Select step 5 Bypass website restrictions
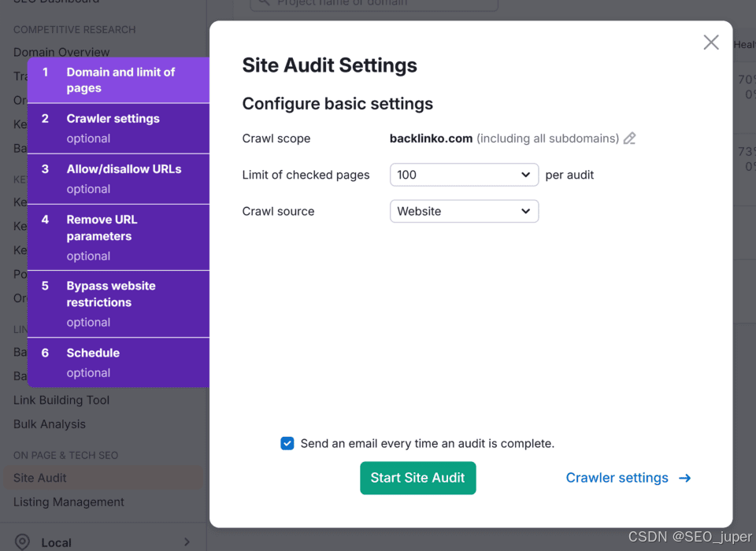Viewport: 756px width, 551px height. point(119,304)
